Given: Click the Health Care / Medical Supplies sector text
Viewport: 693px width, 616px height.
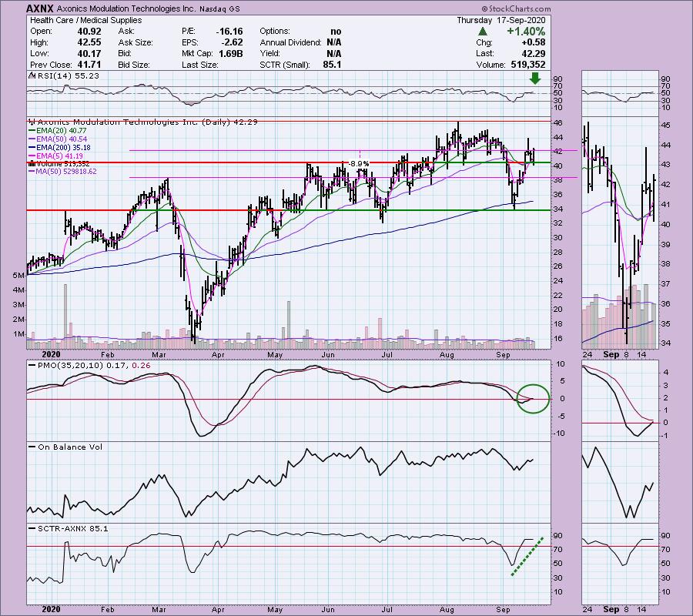Looking at the screenshot, I should click(x=85, y=20).
